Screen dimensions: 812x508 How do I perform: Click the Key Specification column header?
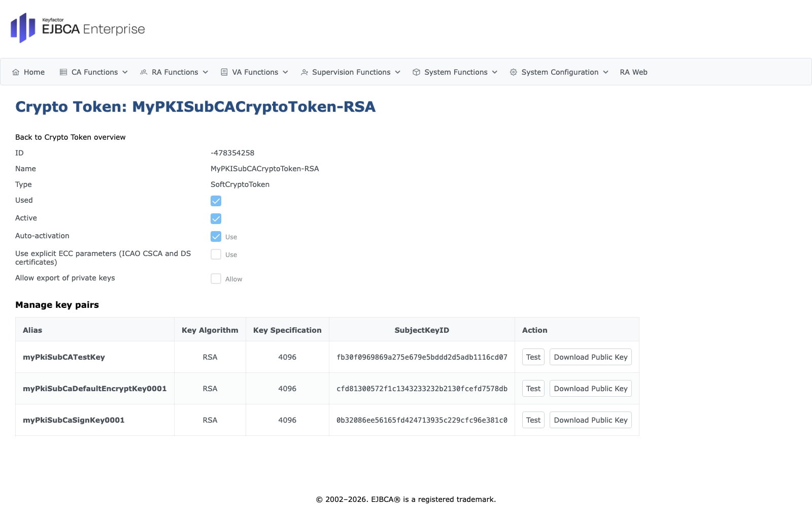pyautogui.click(x=287, y=330)
